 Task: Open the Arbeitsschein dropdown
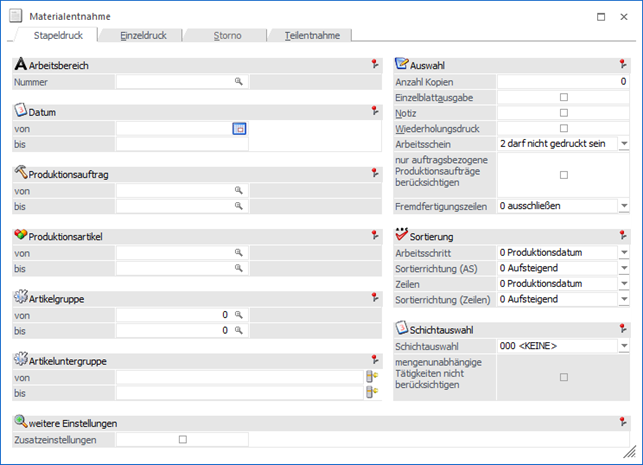pos(623,144)
